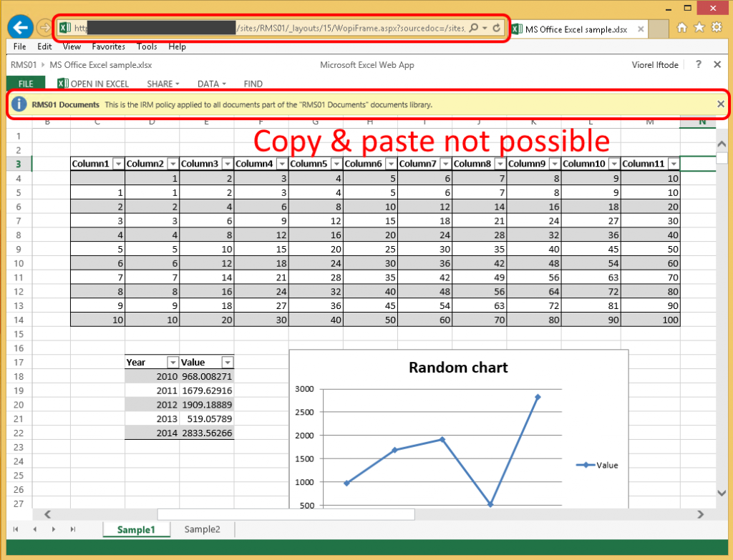Screen dimensions: 733x560
Task: Open the SHARE dropdown menu
Action: pyautogui.click(x=162, y=84)
